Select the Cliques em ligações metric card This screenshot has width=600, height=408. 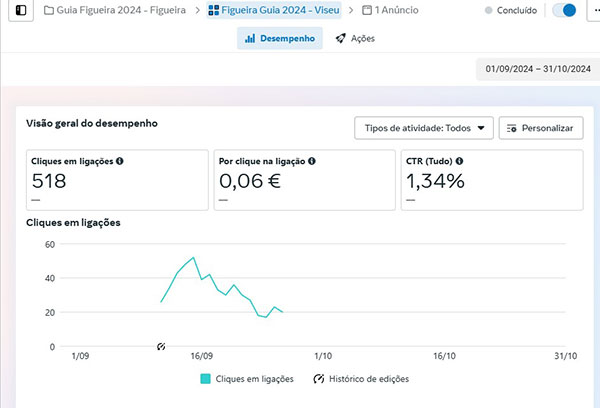click(x=117, y=180)
